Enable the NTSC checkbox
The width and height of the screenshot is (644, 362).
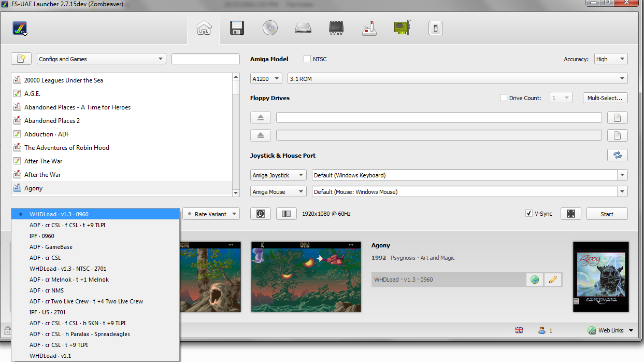click(307, 59)
